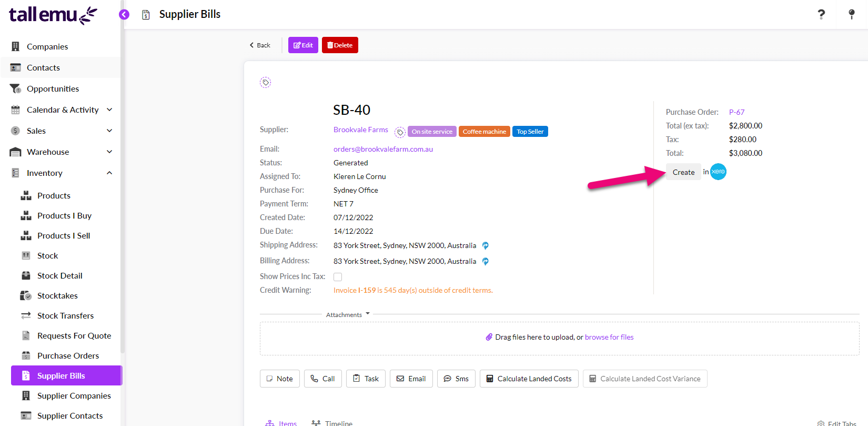Image resolution: width=868 pixels, height=426 pixels.
Task: Click the Xero logo icon
Action: [718, 172]
